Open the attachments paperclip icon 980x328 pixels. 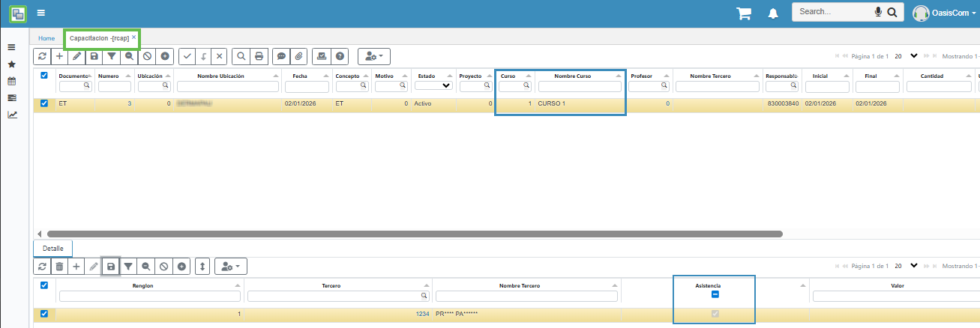pyautogui.click(x=298, y=56)
